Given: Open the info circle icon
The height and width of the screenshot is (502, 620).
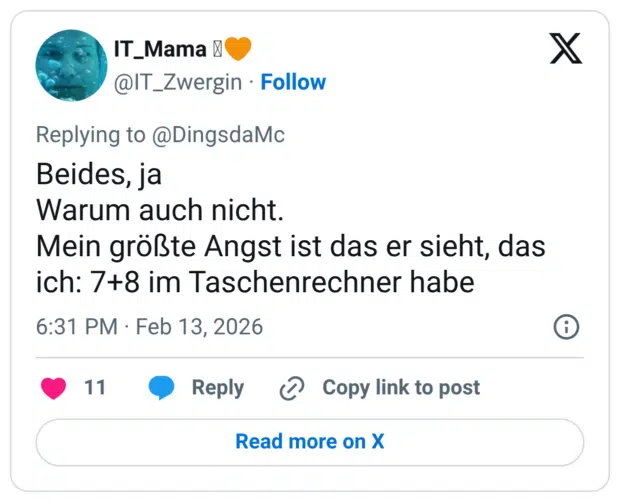Looking at the screenshot, I should 565,327.
